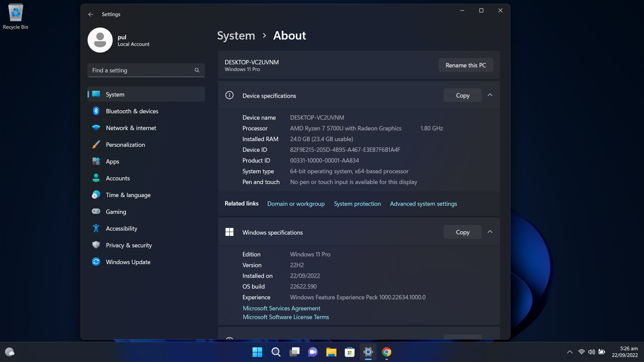
Task: Open Microsoft Software License Terms link
Action: coord(286,317)
